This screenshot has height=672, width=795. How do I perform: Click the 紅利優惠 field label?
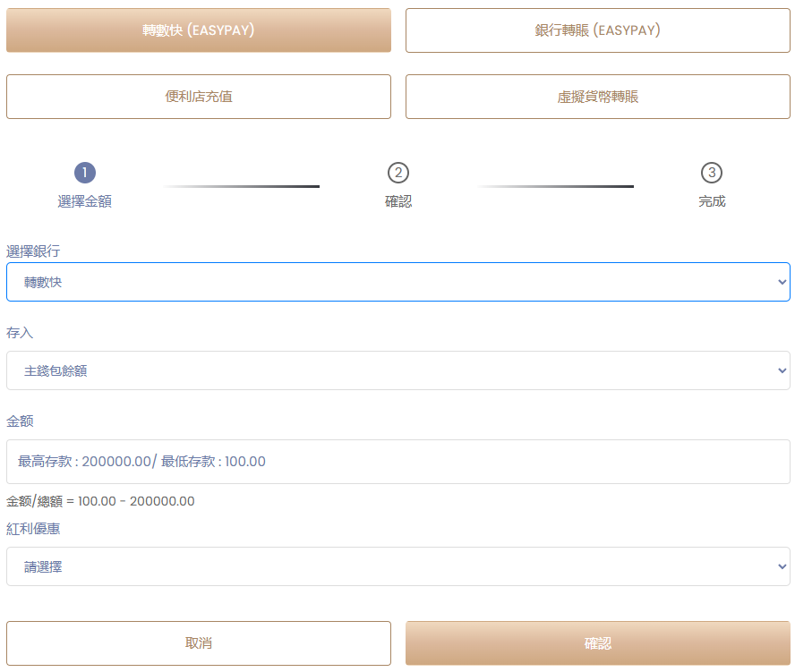pyautogui.click(x=33, y=529)
